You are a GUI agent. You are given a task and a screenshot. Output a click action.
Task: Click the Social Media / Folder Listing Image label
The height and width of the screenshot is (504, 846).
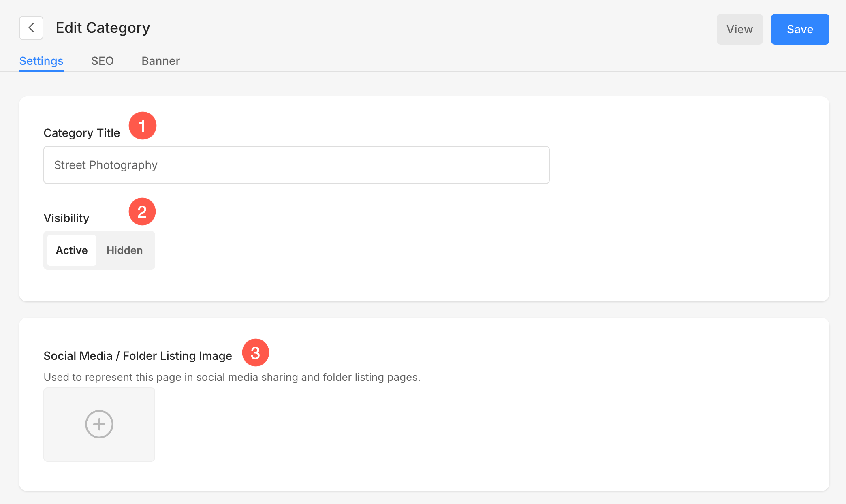[138, 356]
